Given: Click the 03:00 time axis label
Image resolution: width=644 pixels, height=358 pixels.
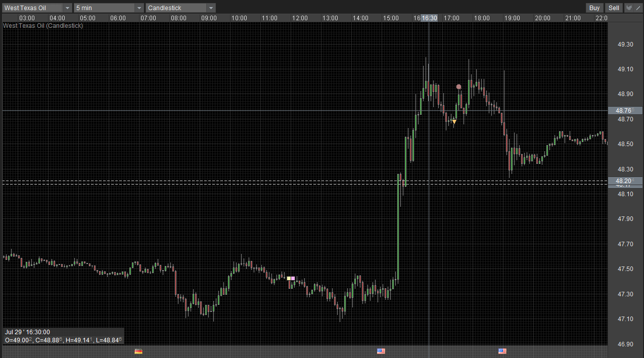Looking at the screenshot, I should 27,18.
